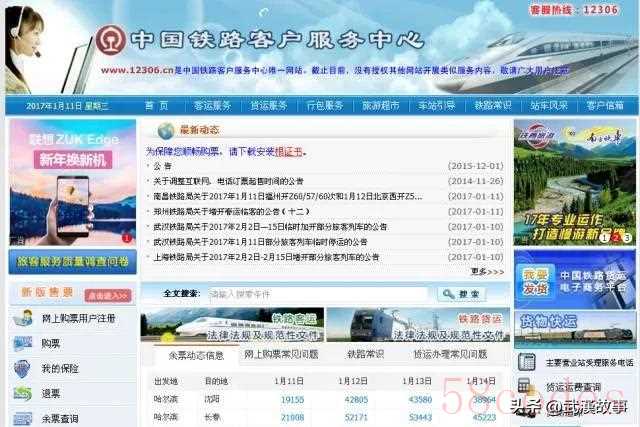Open the 货物快运 banner thumbnail
This screenshot has height=427, width=640.
point(575,329)
